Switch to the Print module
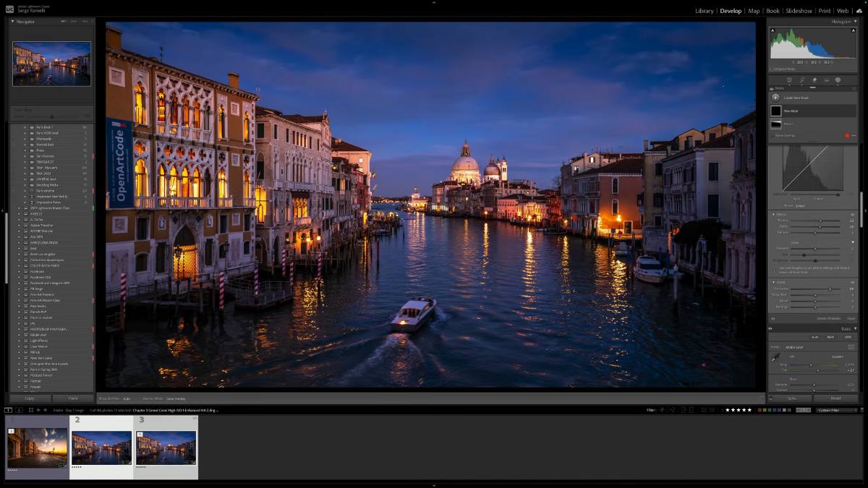Viewport: 868px width, 488px height. coord(825,11)
